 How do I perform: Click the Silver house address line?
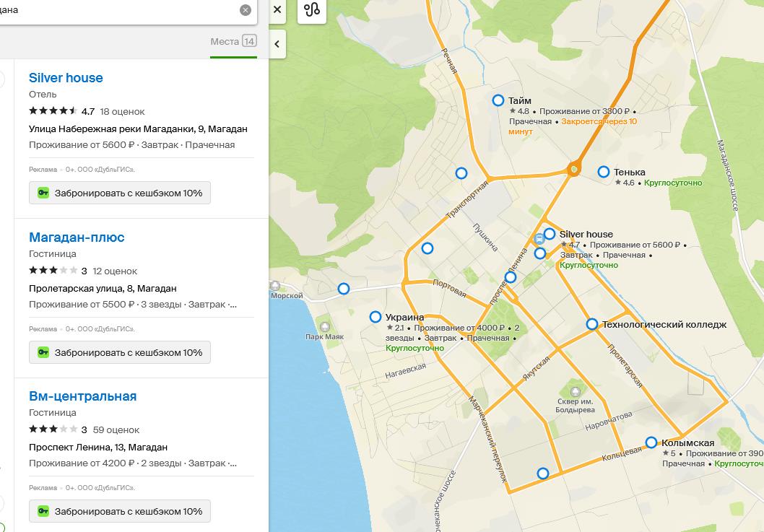tap(138, 129)
